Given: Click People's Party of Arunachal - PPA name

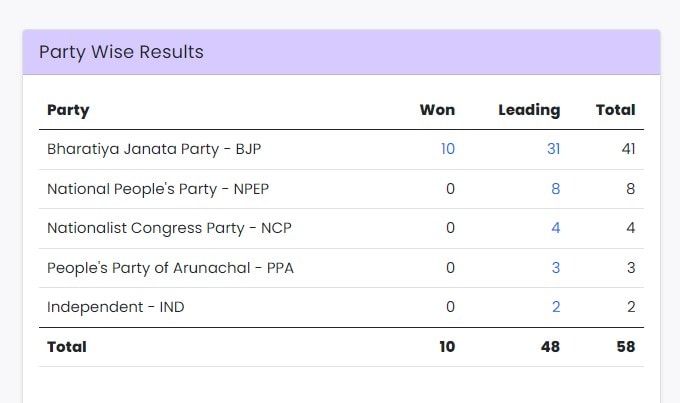Looking at the screenshot, I should point(170,268).
